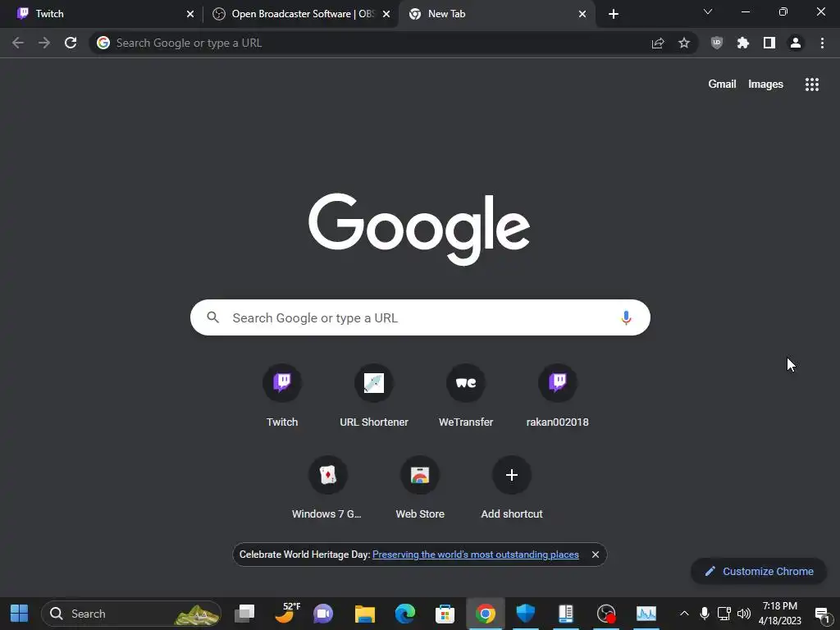Open the weather widget showing 52°F

tap(286, 614)
